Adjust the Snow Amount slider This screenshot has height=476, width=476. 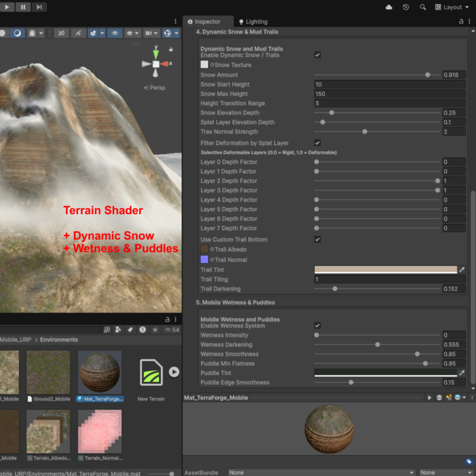[377, 75]
